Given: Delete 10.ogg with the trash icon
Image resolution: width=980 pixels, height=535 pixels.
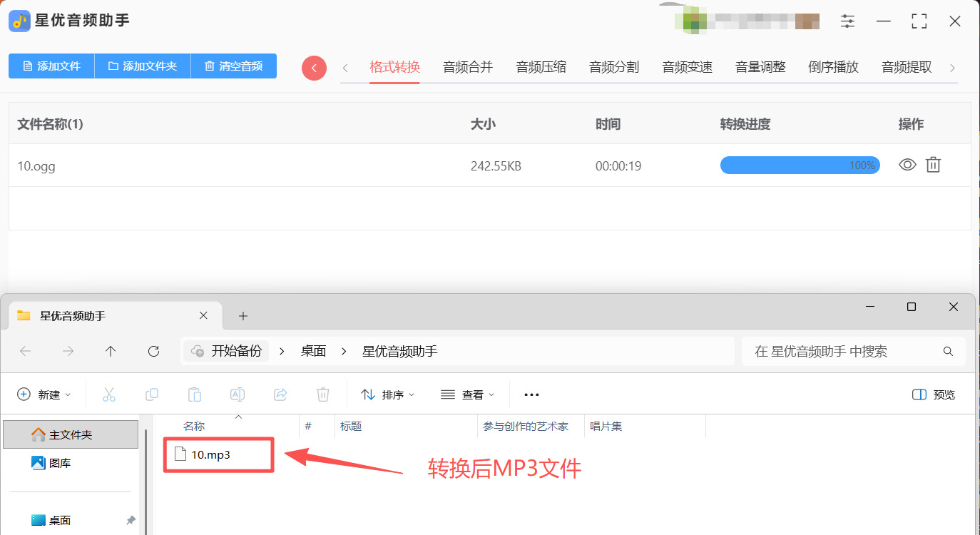Looking at the screenshot, I should click(x=933, y=165).
